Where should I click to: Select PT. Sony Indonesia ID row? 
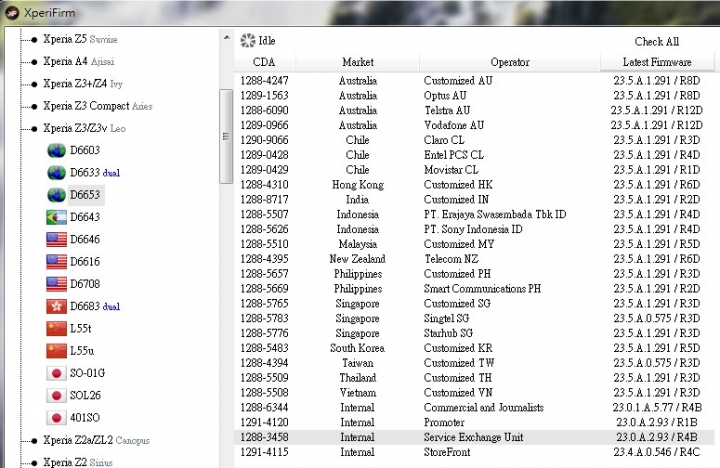pyautogui.click(x=474, y=229)
